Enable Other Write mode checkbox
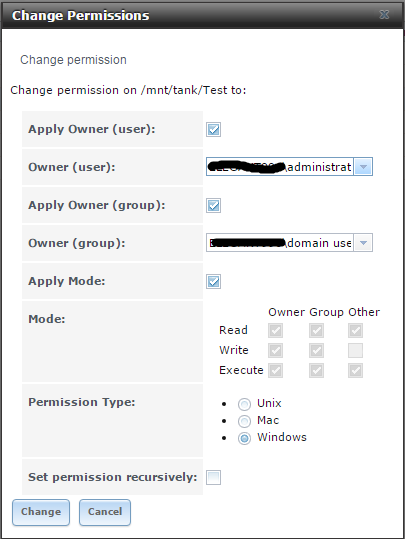The height and width of the screenshot is (539, 405). [x=355, y=351]
